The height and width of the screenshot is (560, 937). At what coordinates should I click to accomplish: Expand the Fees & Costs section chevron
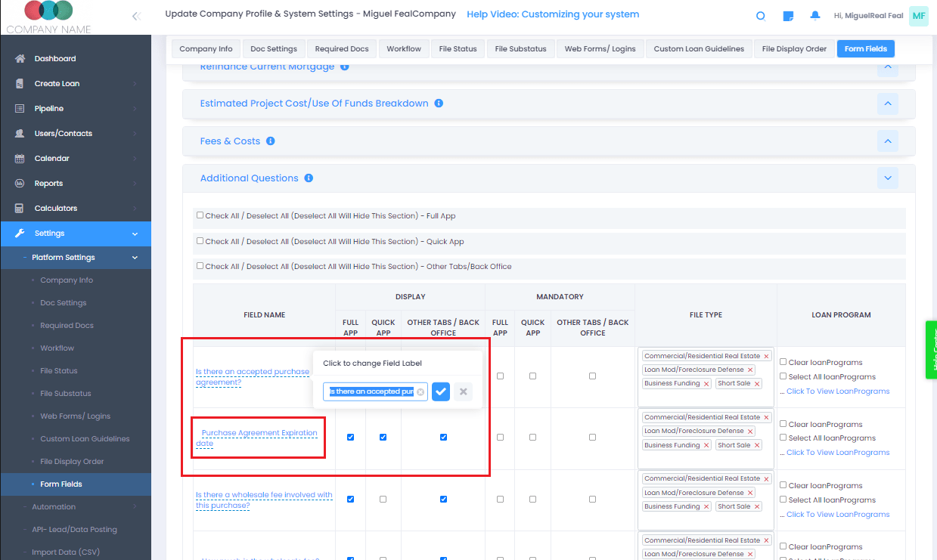click(888, 141)
